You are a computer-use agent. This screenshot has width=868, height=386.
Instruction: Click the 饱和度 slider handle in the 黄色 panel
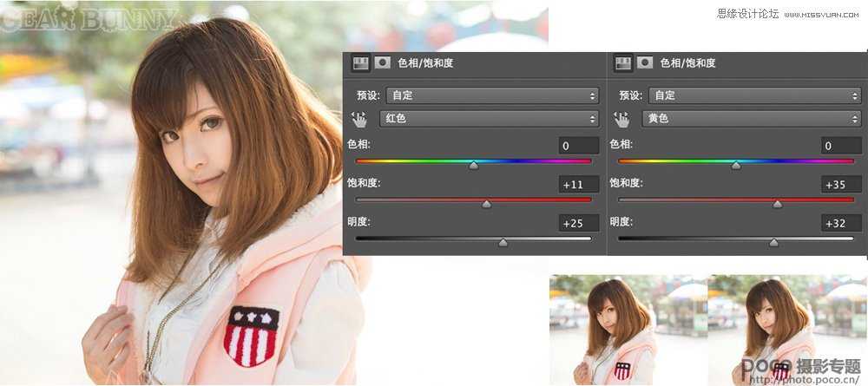778,204
